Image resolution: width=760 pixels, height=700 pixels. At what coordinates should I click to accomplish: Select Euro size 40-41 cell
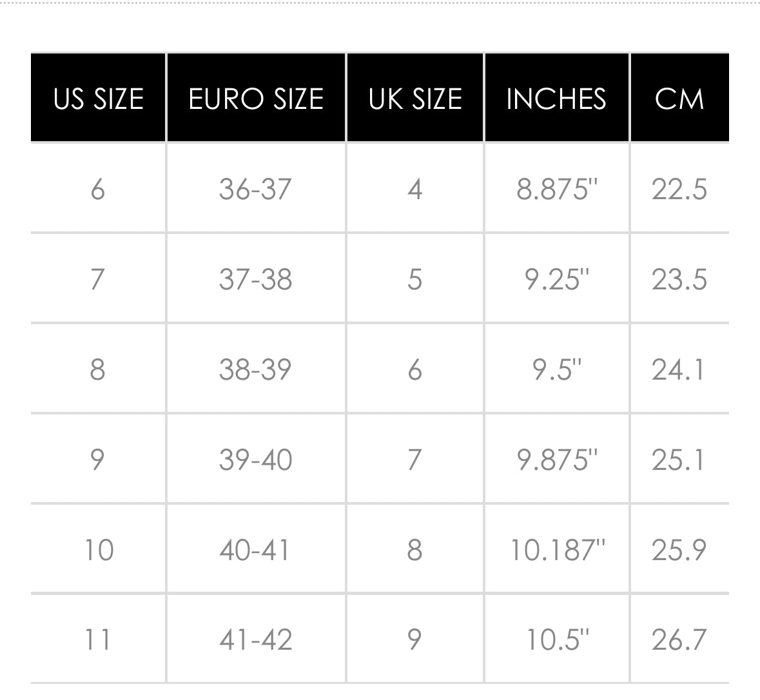coord(255,550)
